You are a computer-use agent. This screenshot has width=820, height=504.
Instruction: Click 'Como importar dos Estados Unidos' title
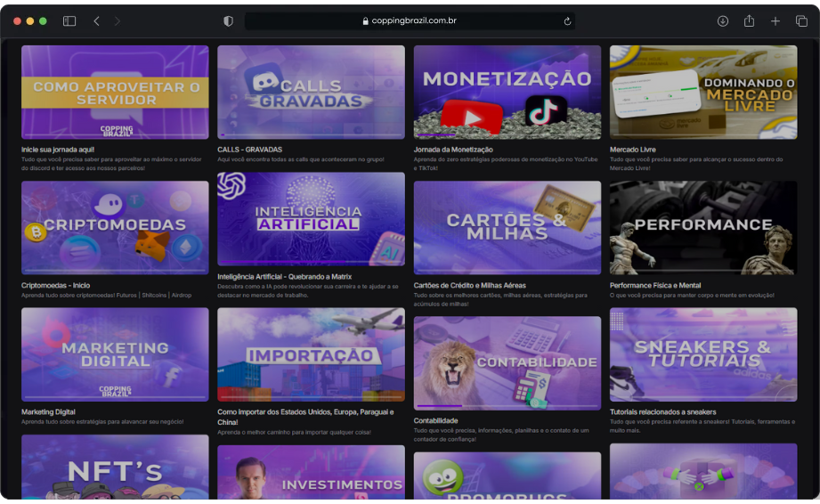[x=305, y=418]
